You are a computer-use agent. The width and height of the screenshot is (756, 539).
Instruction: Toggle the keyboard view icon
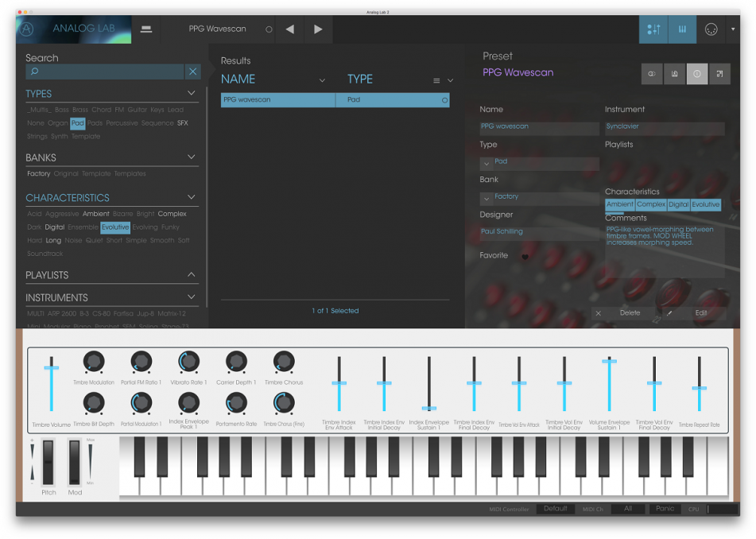(x=682, y=29)
